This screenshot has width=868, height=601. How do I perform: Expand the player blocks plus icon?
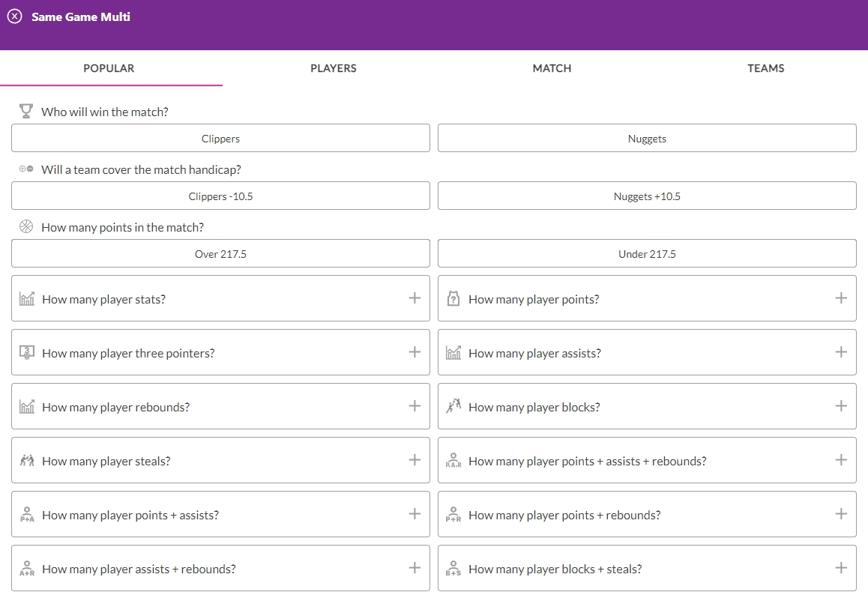pos(841,406)
